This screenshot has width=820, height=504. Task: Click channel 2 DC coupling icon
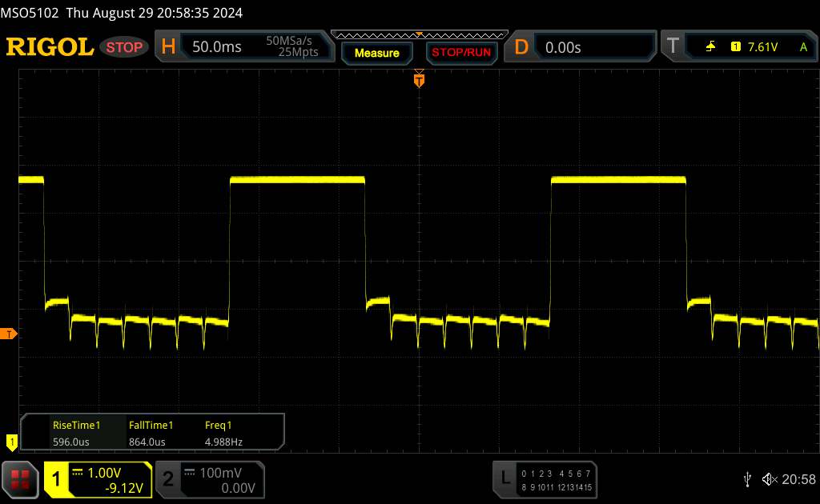pos(189,472)
